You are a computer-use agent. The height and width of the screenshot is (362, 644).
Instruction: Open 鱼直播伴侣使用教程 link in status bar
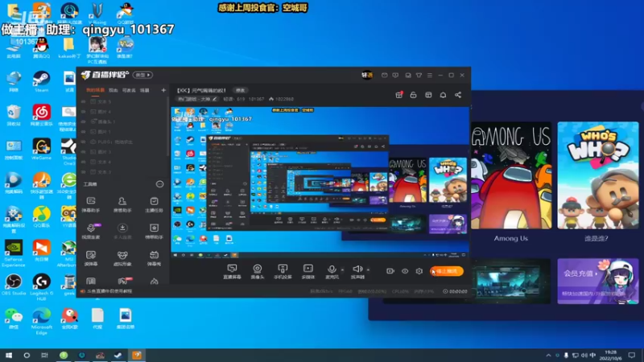click(x=109, y=291)
